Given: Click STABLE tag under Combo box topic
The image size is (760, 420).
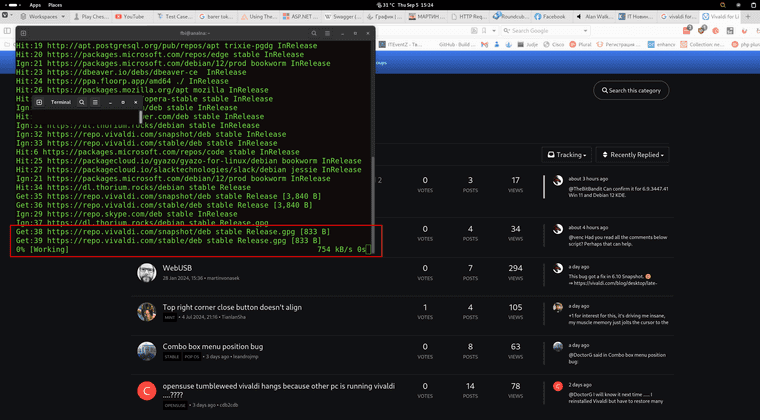Looking at the screenshot, I should coord(172,357).
